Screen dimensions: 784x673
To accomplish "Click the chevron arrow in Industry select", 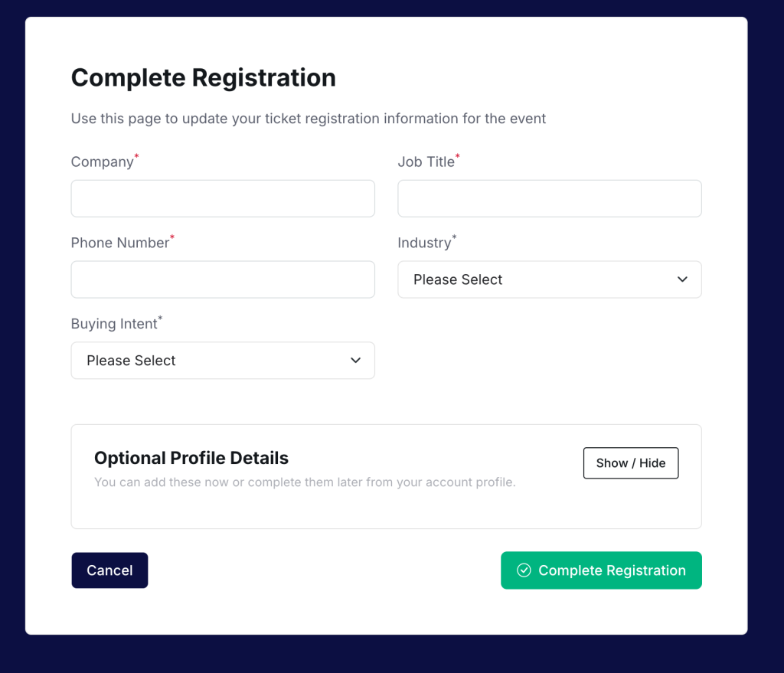I will click(x=683, y=279).
